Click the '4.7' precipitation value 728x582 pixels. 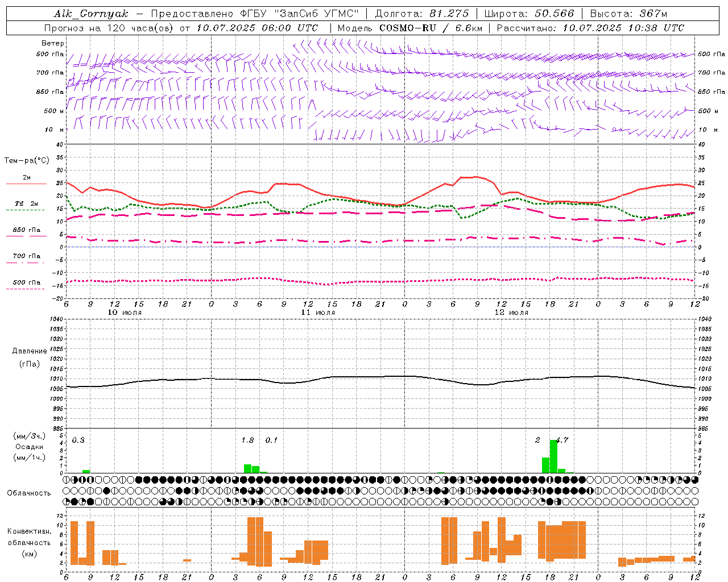click(562, 440)
